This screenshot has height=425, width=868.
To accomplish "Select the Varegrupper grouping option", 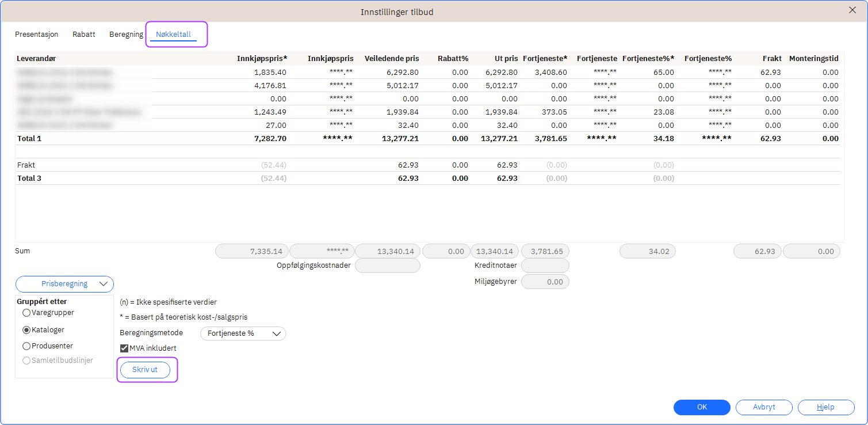I will click(26, 313).
